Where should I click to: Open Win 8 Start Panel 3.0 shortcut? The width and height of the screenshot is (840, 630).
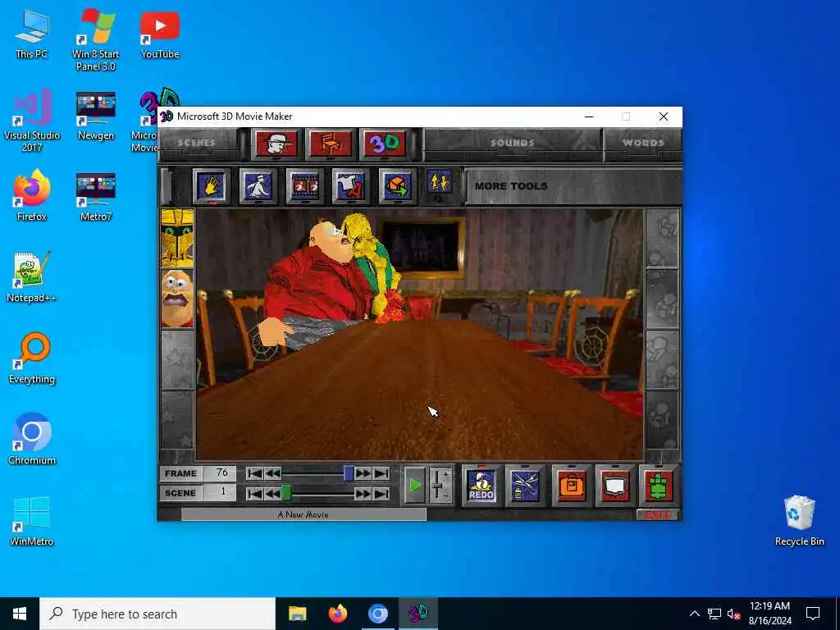[95, 40]
